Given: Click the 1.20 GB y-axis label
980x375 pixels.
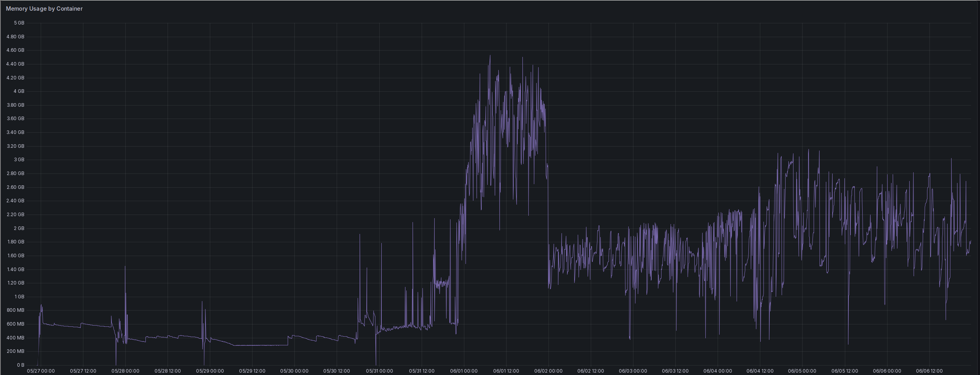Looking at the screenshot, I should pyautogui.click(x=15, y=283).
